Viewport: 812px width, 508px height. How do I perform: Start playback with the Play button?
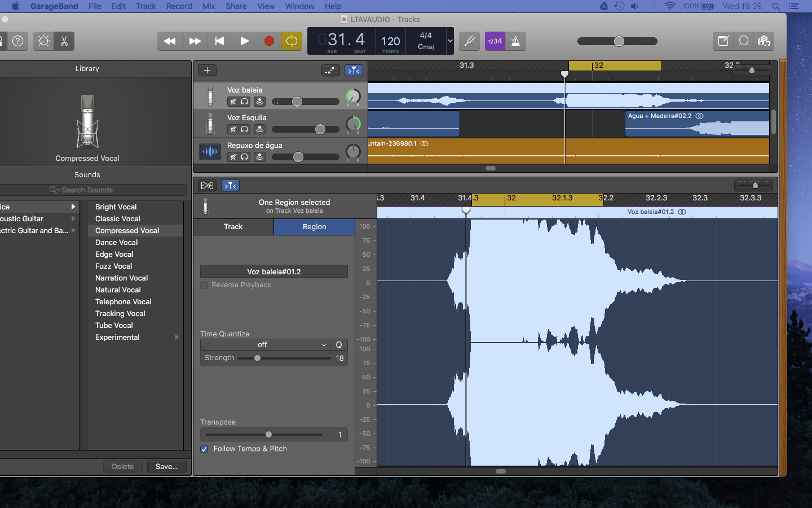click(x=245, y=41)
